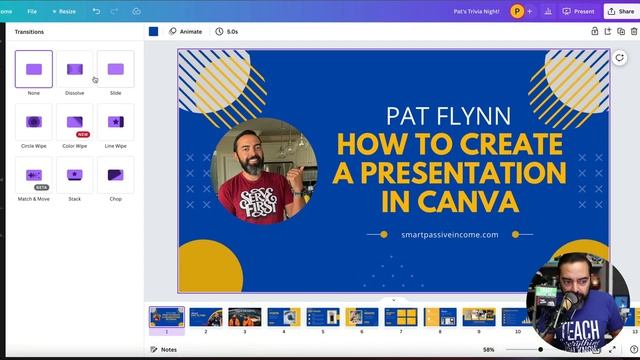Click the add page icon in toolbar

608,31
